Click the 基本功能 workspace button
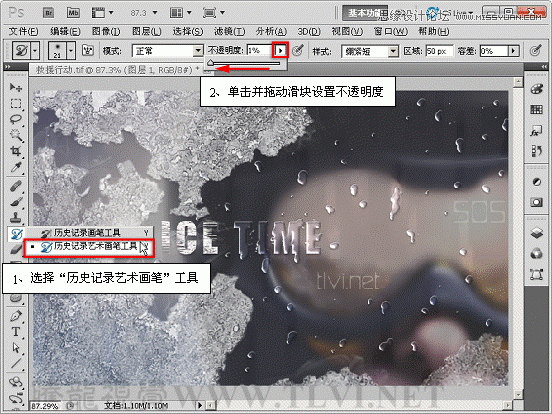 click(x=365, y=13)
